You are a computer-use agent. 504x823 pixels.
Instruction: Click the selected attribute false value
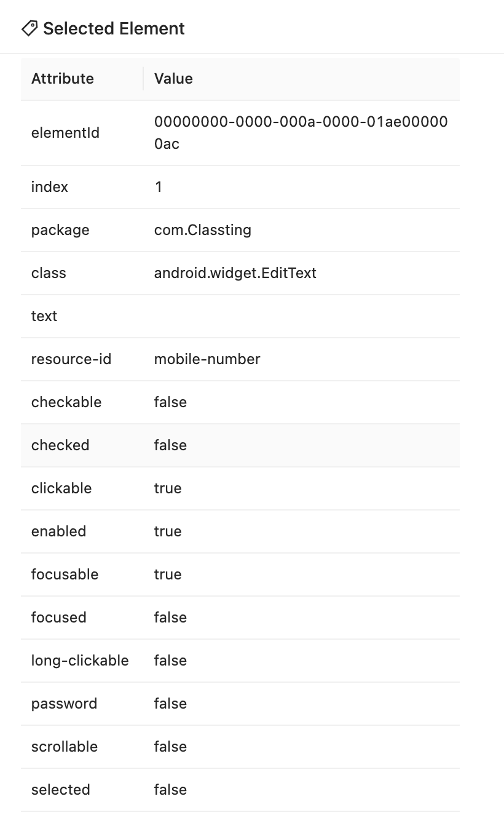point(170,790)
